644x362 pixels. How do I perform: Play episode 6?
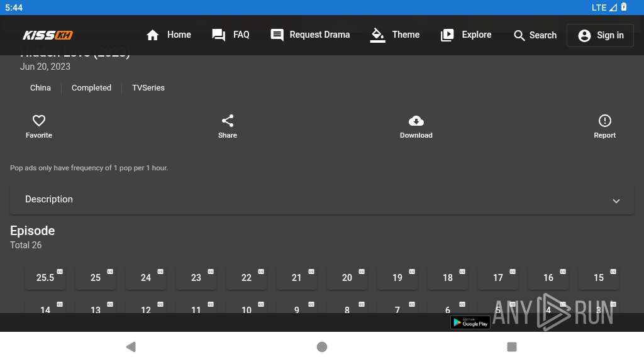click(x=448, y=307)
